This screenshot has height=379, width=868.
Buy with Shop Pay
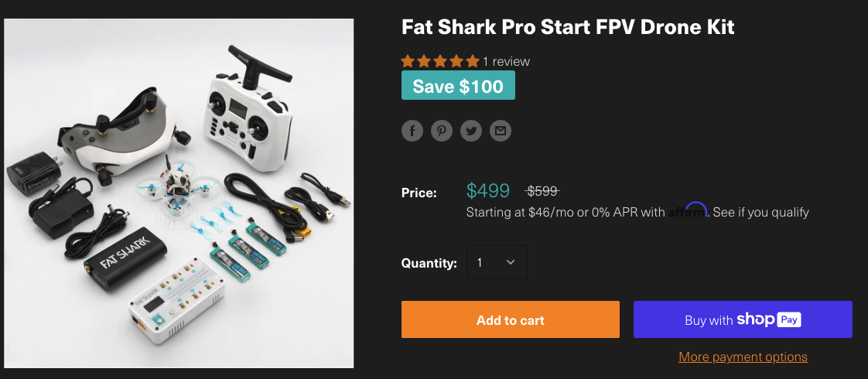tap(742, 319)
